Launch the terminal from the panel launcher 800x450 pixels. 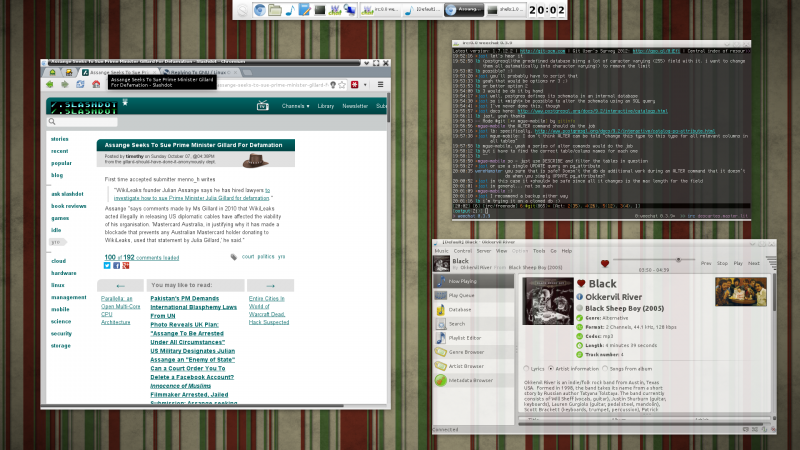[320, 10]
